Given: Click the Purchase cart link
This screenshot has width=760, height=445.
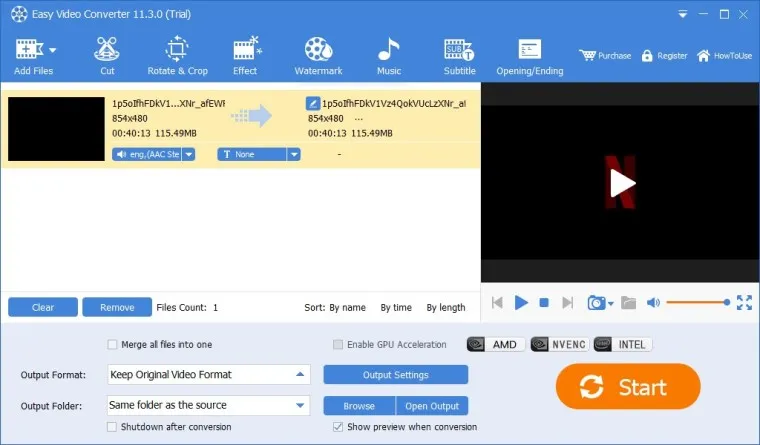Looking at the screenshot, I should pyautogui.click(x=605, y=56).
